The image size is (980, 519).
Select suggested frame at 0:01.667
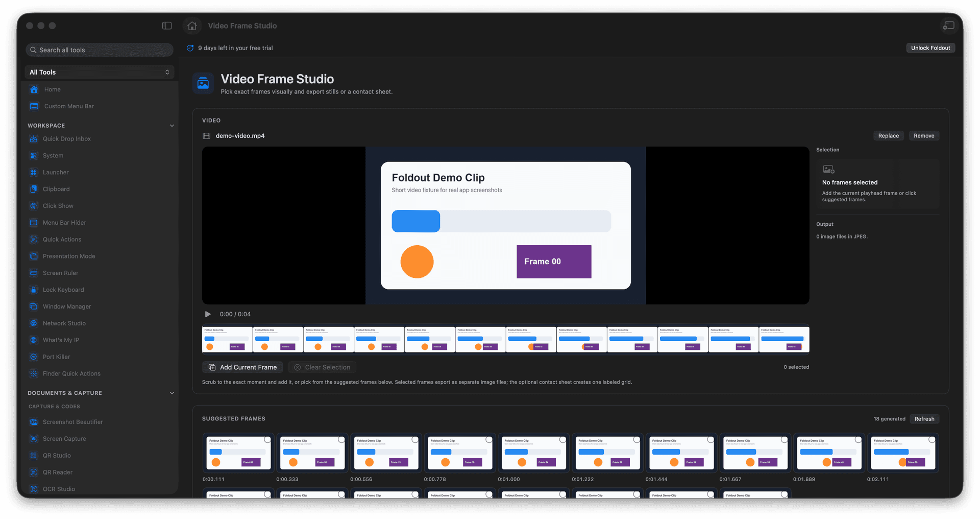click(x=755, y=453)
